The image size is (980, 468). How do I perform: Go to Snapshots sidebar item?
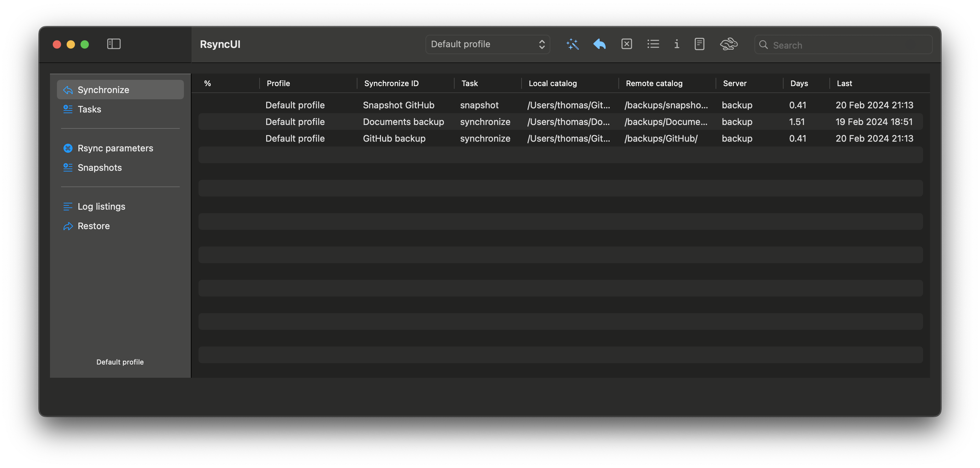pos(100,167)
